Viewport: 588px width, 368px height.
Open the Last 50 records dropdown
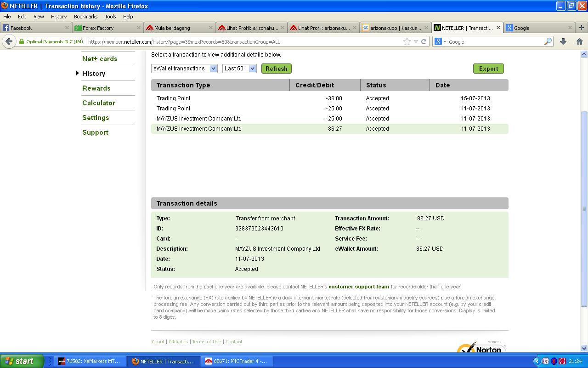[239, 69]
